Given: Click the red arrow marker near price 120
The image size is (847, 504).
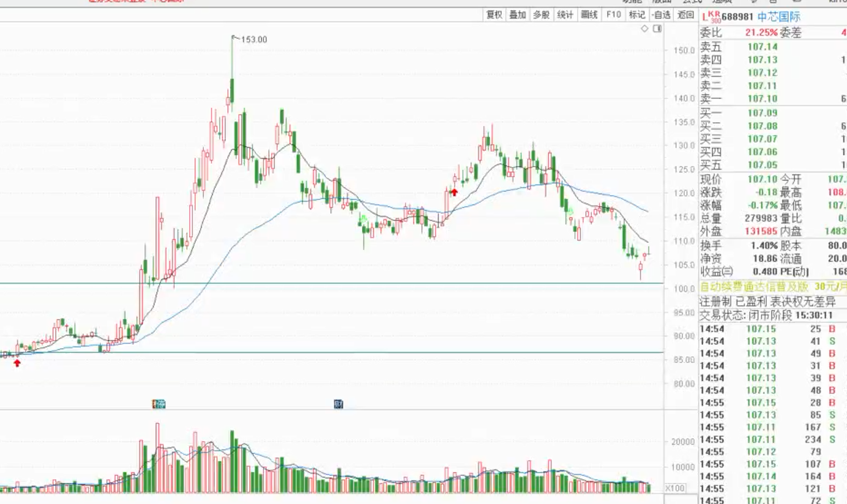Looking at the screenshot, I should point(454,192).
